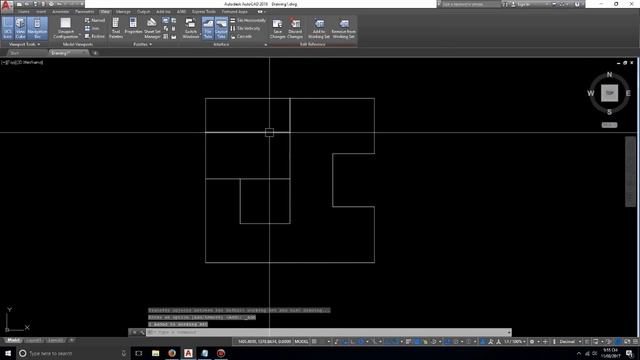Image resolution: width=640 pixels, height=360 pixels.
Task: Toggle the Navigation Bar display
Action: point(37,28)
